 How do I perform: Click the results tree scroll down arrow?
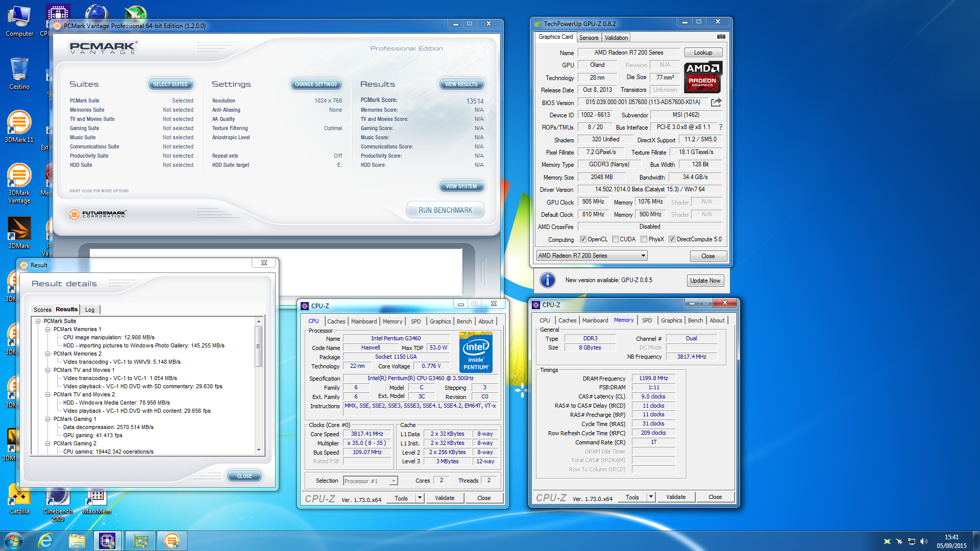coord(259,450)
